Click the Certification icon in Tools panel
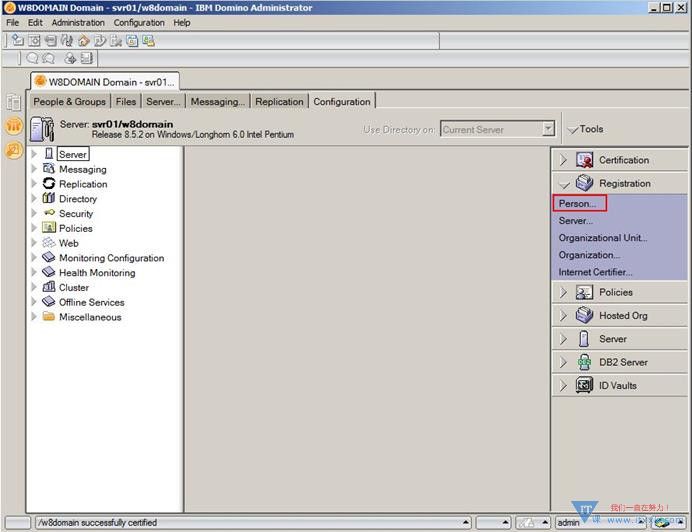Screen dimensions: 692x532 (x=584, y=160)
